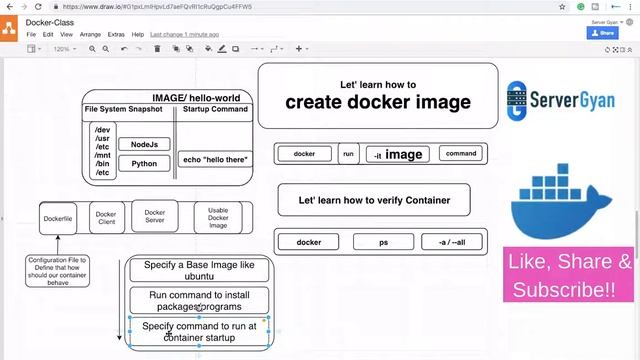Select the 'Specify a Base Image like ubuntu' box
Viewport: 640px width, 360px height.
click(199, 270)
